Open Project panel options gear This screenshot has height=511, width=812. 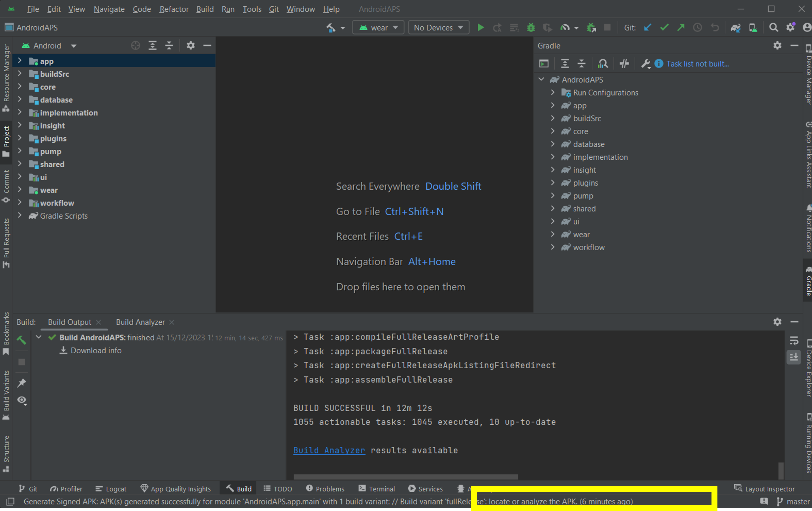tap(191, 46)
